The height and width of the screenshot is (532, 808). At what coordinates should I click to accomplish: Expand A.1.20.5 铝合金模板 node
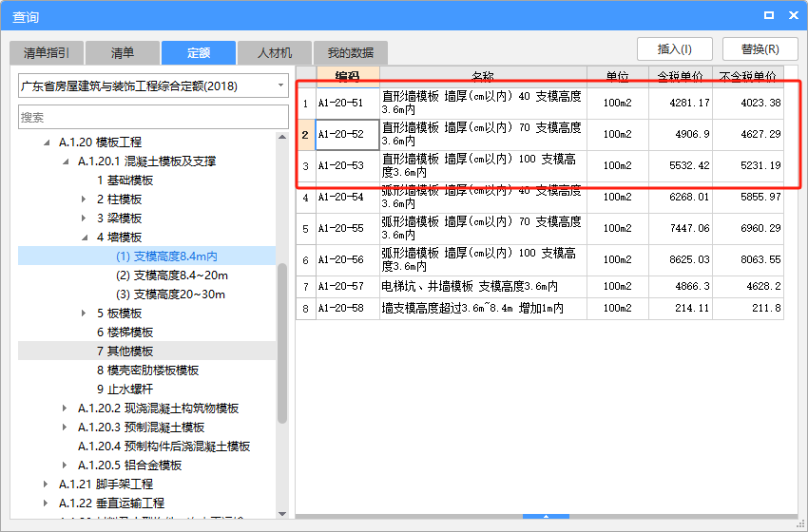(x=65, y=465)
